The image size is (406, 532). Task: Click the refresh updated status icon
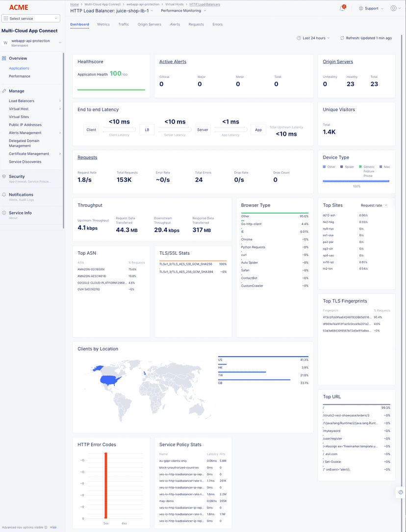coord(342,38)
